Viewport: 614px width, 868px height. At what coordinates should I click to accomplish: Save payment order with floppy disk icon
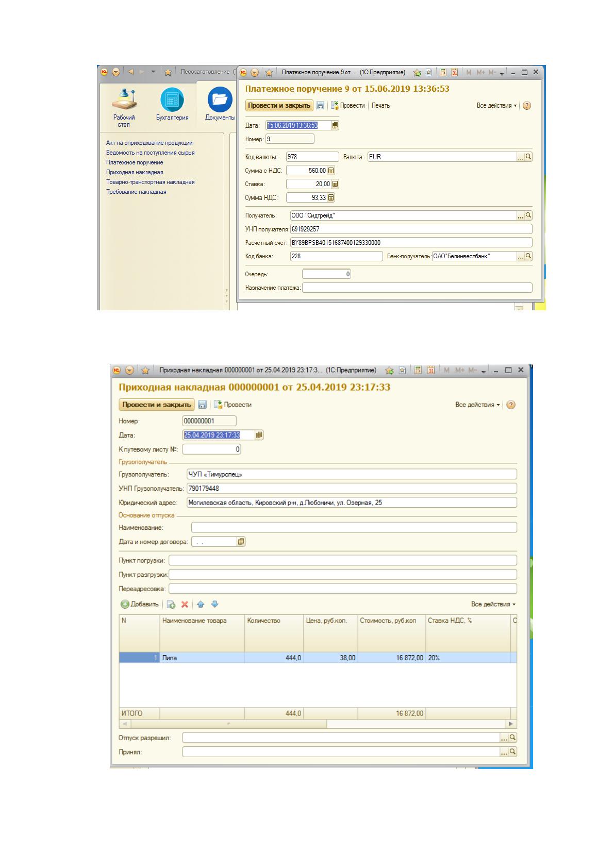[x=320, y=106]
